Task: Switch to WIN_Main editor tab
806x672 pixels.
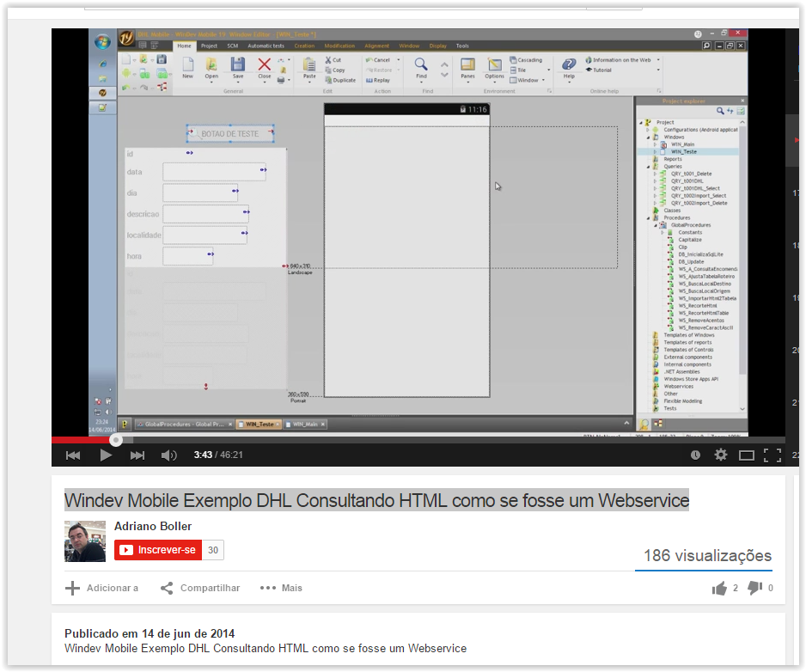Action: point(305,425)
